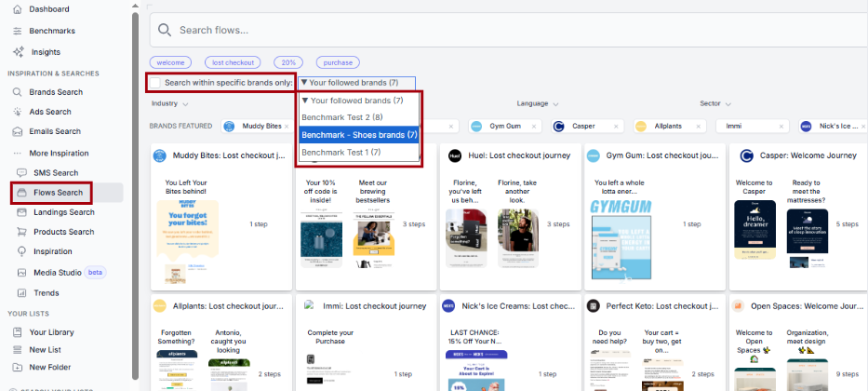Click the Media Studio beta badge
This screenshot has width=868, height=391.
(96, 273)
